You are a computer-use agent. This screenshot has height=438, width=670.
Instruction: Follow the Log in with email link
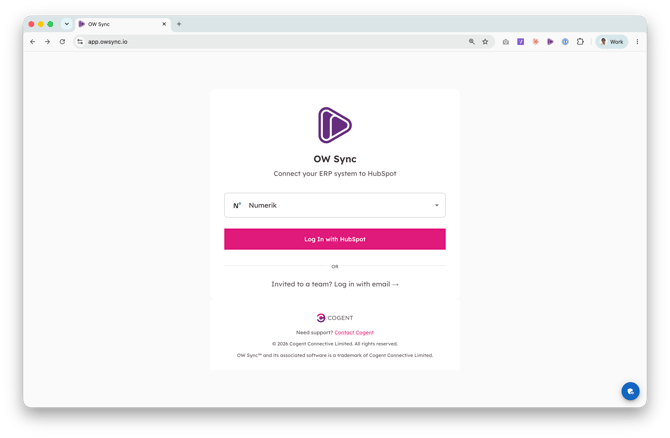pos(366,284)
